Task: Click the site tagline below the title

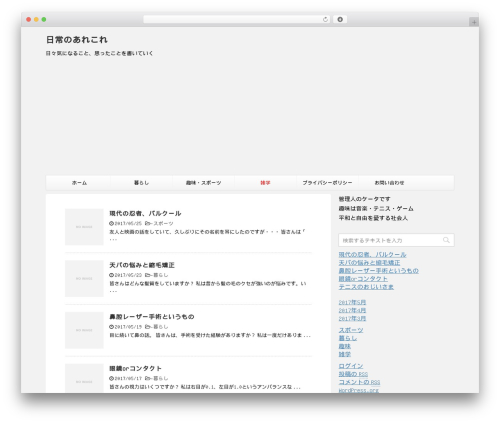Action: pos(99,53)
